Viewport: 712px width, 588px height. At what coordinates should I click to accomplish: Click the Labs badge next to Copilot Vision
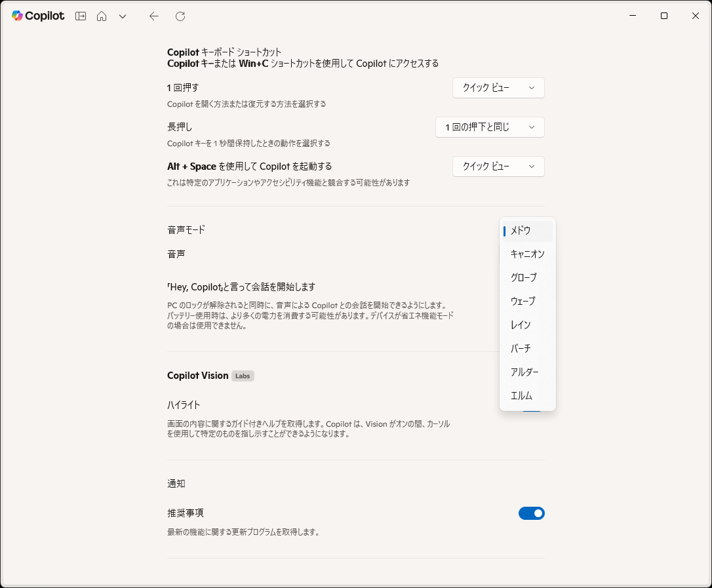(243, 376)
